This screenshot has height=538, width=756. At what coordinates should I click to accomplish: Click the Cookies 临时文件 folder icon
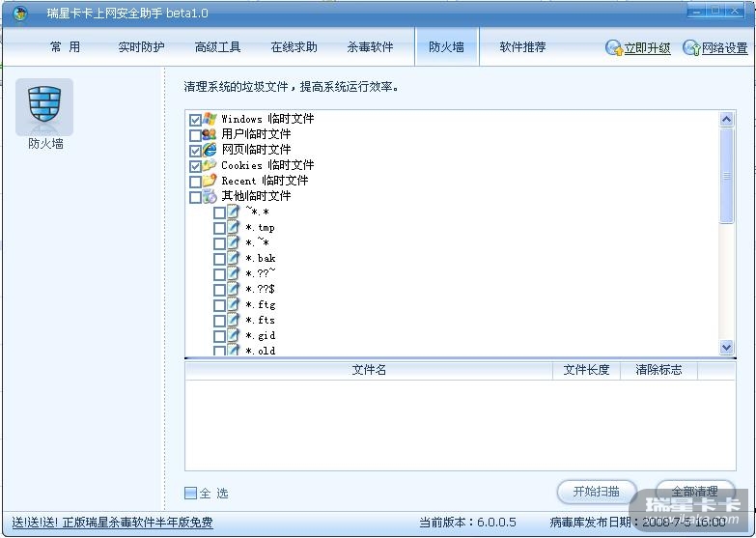coord(210,165)
